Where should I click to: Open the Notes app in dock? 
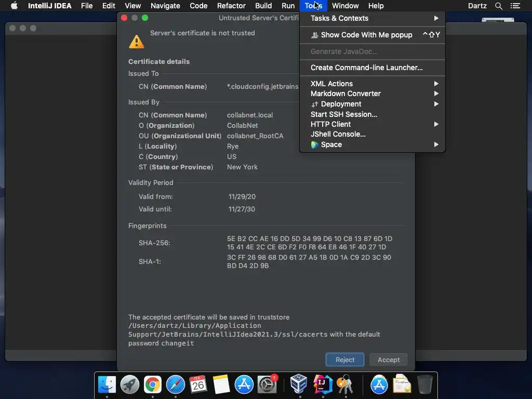pos(221,384)
